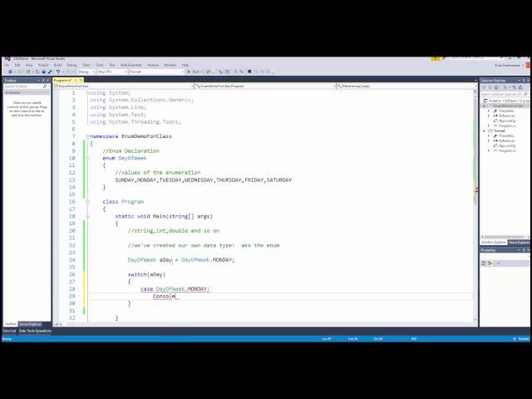
Task: Close the Properties panel
Action: click(x=528, y=250)
